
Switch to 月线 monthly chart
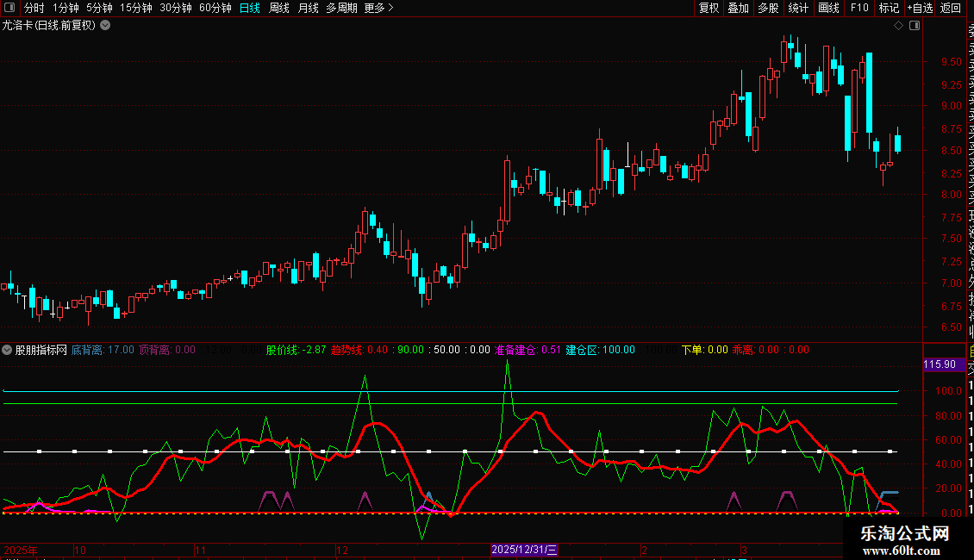[x=308, y=8]
